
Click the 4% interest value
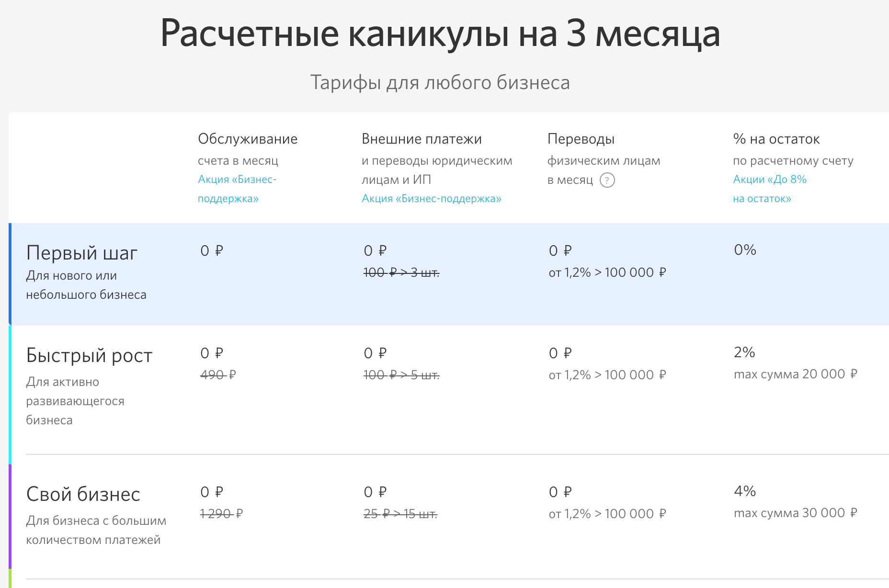pyautogui.click(x=745, y=491)
